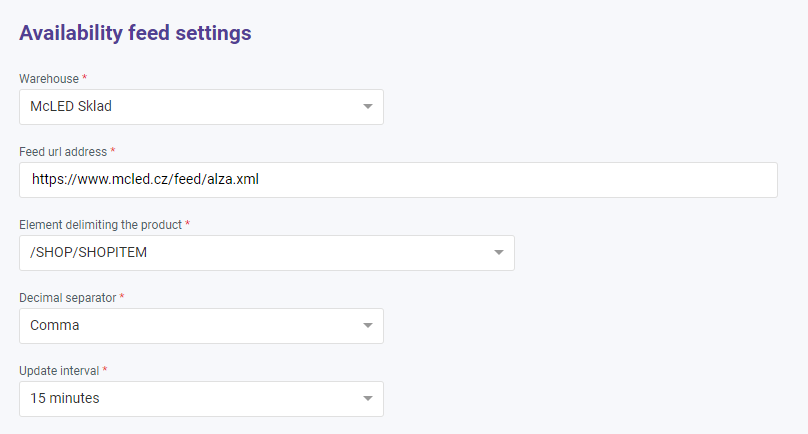Click the required asterisk beside Feed url address
This screenshot has height=434, width=808.
(x=113, y=150)
